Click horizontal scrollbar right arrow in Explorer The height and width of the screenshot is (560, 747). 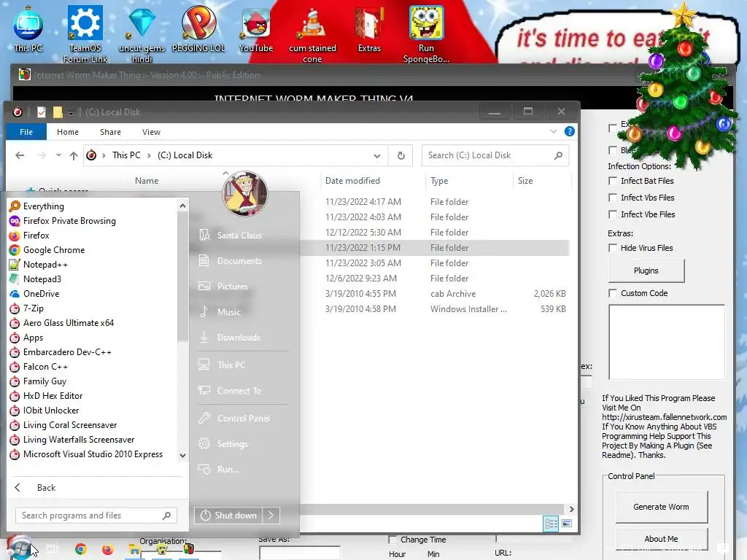572,509
